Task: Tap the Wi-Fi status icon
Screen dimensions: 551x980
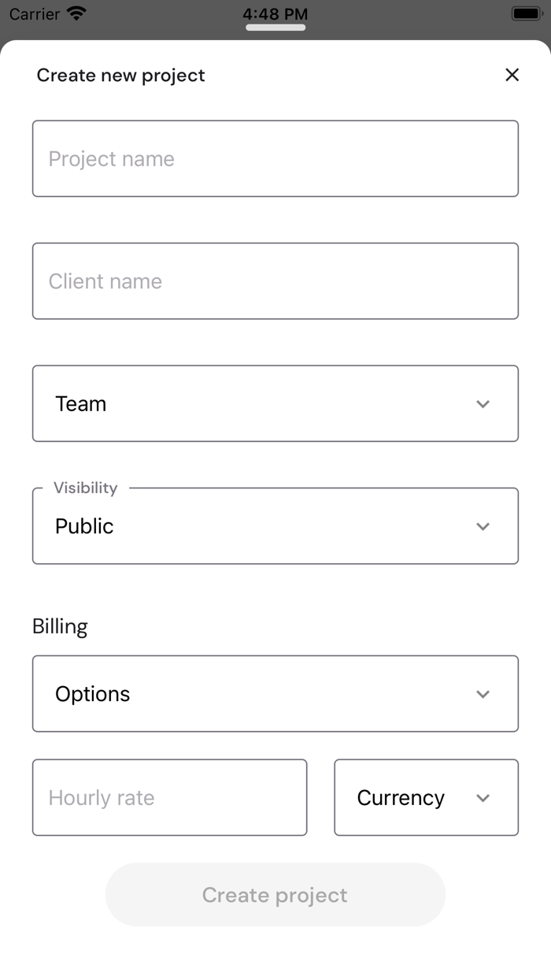Action: [76, 13]
